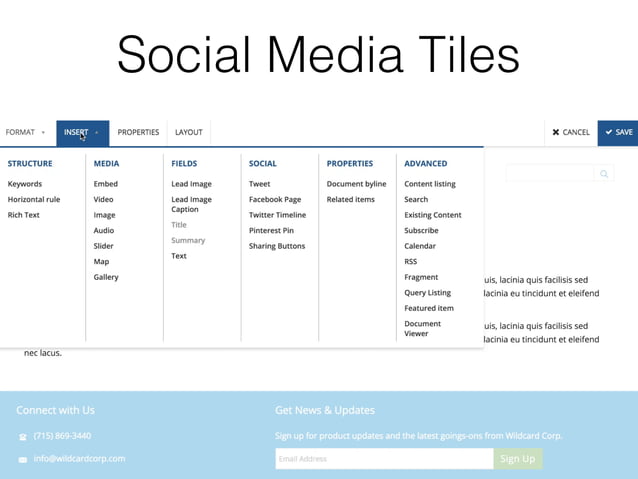Screen dimensions: 638x479
Task: Insert a Calendar tile
Action: coord(420,246)
